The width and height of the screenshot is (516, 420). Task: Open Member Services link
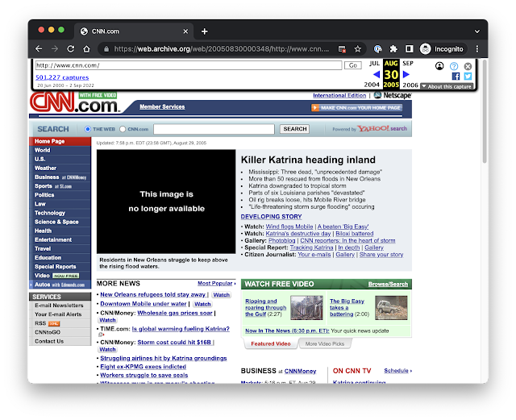162,106
